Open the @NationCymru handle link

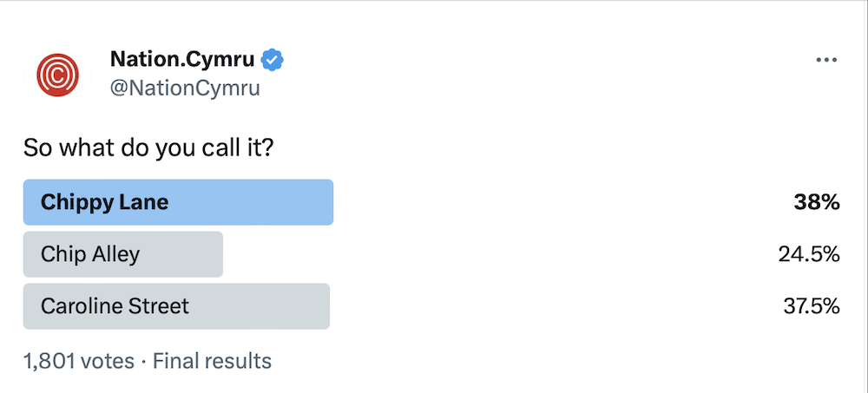(x=185, y=88)
